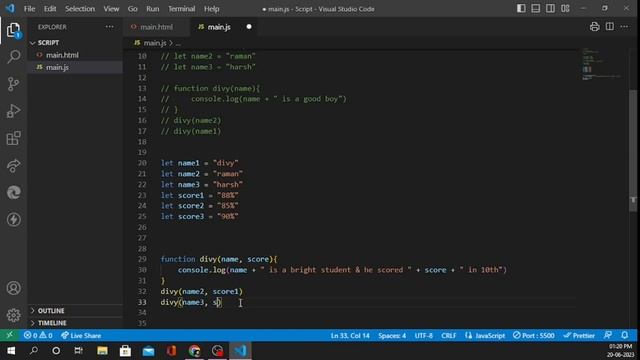Open File Explorer from taskbar
This screenshot has width=640, height=360.
coord(102,351)
